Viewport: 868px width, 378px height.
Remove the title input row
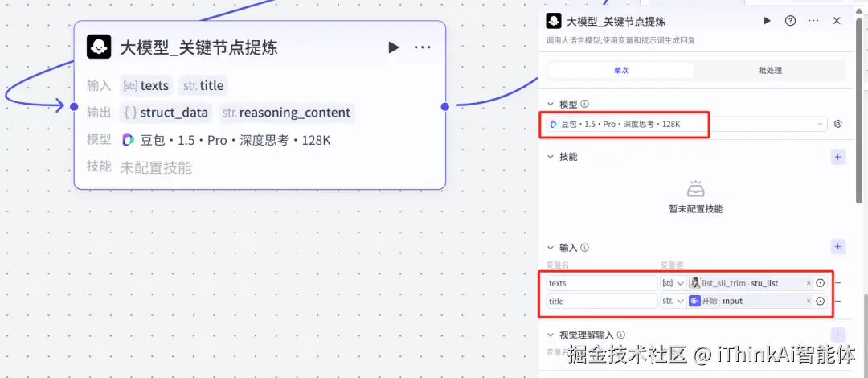(837, 301)
